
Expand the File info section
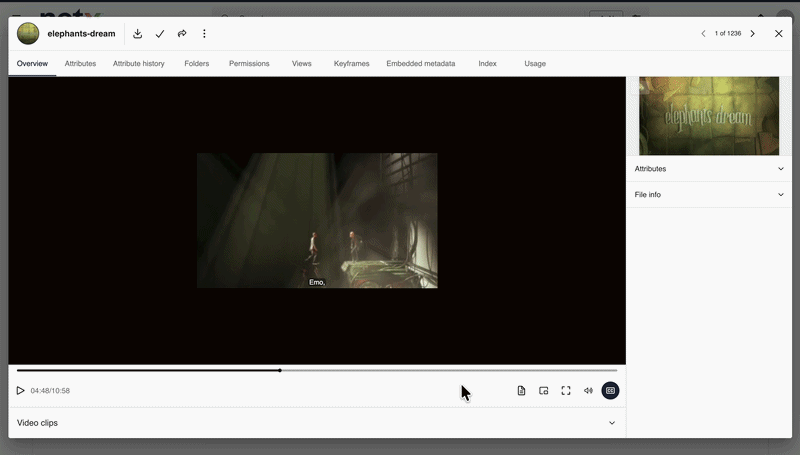coord(709,195)
